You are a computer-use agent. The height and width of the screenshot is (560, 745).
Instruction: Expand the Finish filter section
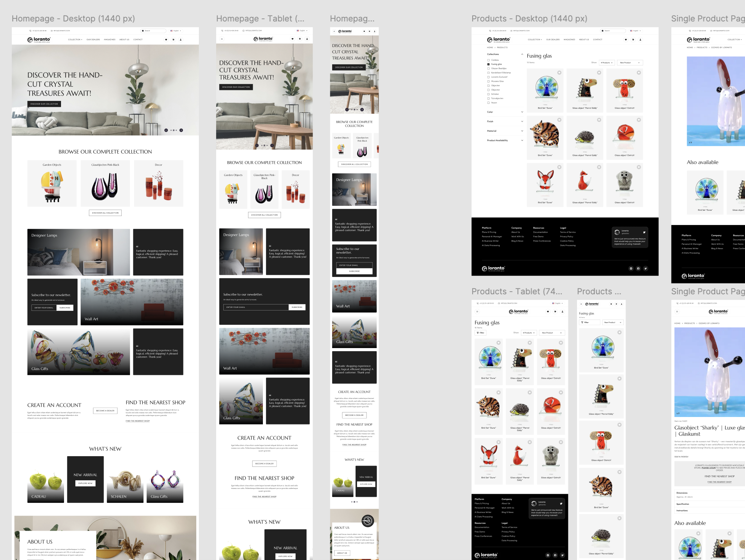(522, 121)
